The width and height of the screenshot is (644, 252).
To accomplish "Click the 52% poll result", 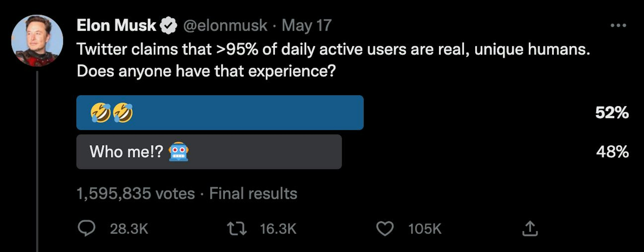I will (612, 113).
